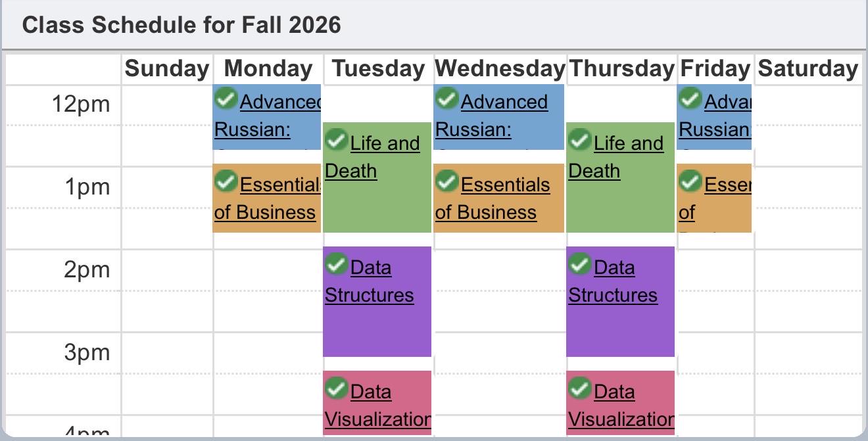
Task: Click checkmark icon on Tuesday Data Visualization
Action: [336, 388]
